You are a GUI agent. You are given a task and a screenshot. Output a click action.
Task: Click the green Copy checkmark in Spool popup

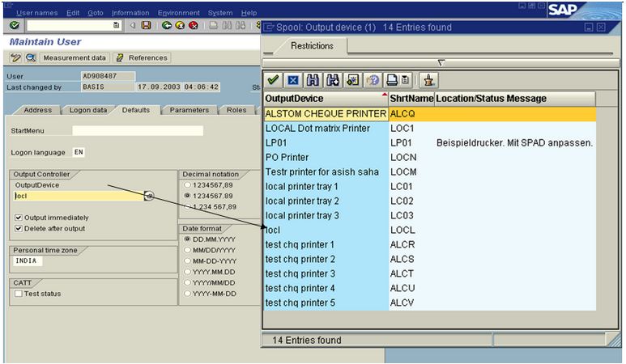pyautogui.click(x=274, y=80)
